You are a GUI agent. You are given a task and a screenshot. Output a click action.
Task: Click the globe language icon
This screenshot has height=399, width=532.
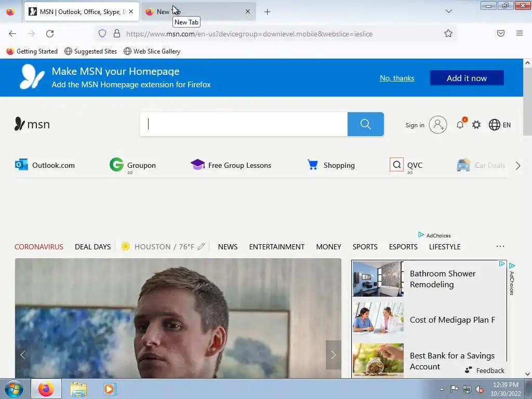point(495,125)
